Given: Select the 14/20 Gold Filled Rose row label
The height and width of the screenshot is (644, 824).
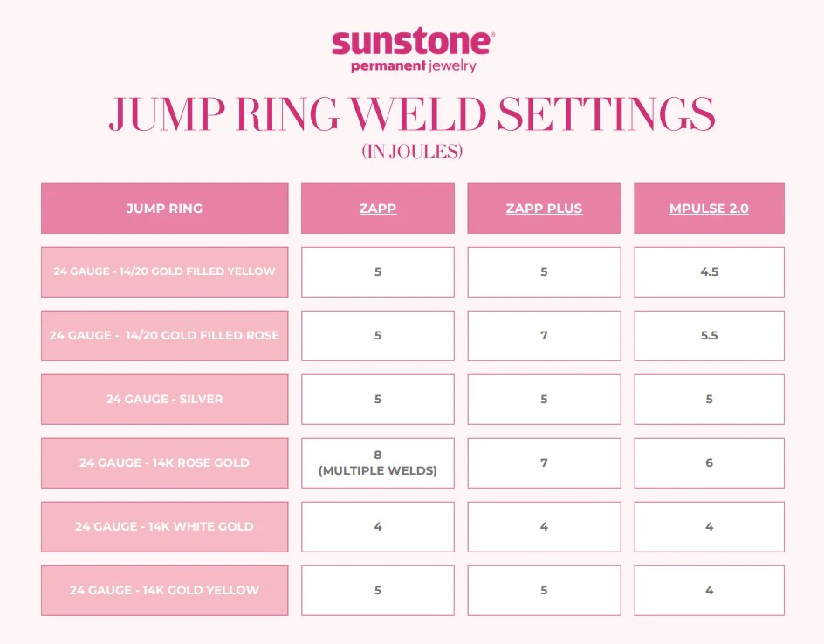Looking at the screenshot, I should click(x=164, y=335).
